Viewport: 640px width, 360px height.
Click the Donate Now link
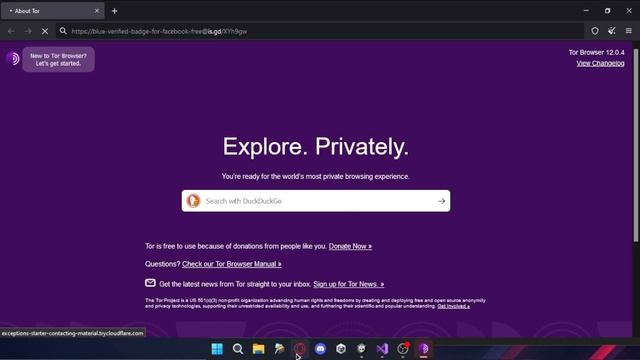[350, 246]
